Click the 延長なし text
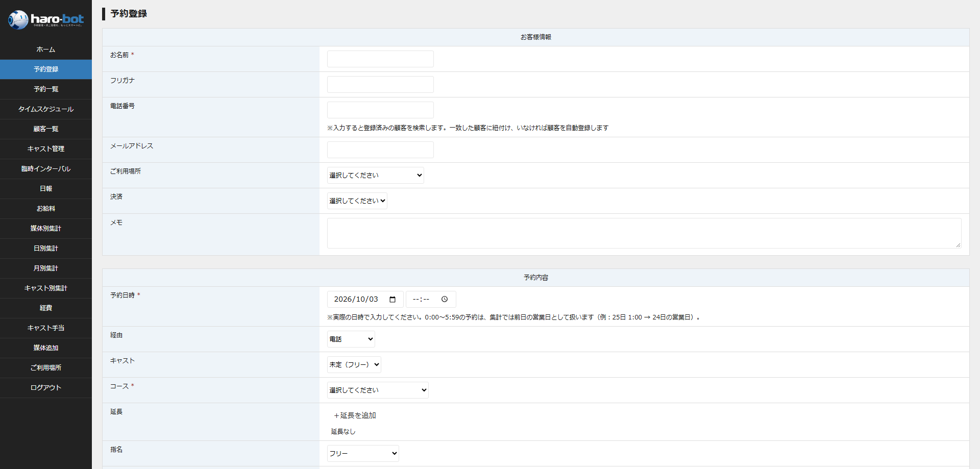 click(x=343, y=432)
